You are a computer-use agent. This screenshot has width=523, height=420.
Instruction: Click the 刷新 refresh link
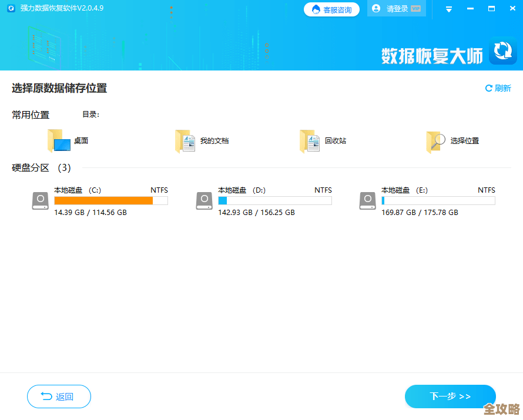498,88
